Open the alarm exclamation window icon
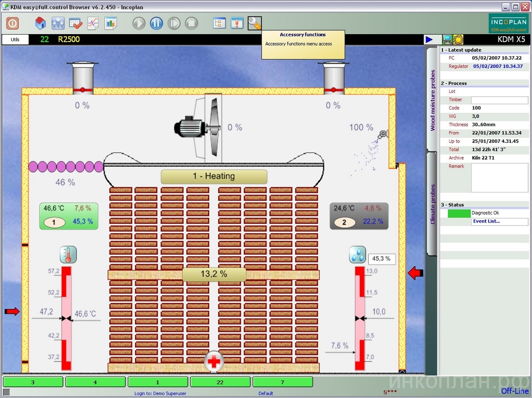 [237, 23]
